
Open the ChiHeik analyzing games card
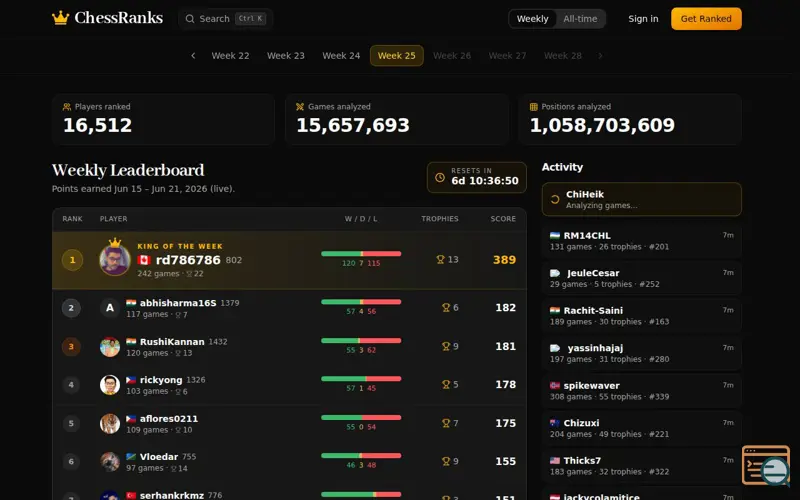641,199
